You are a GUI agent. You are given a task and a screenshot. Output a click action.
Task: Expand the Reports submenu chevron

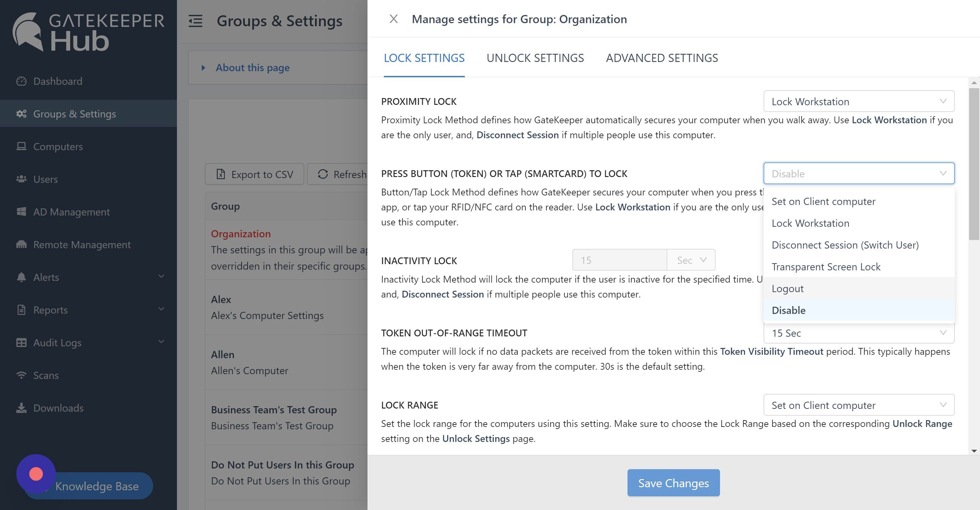point(161,309)
